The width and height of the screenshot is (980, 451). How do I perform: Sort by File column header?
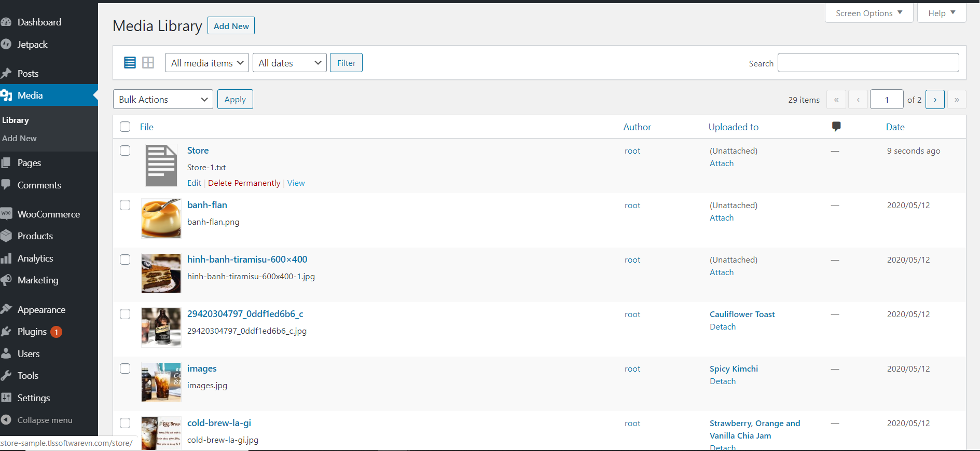(x=147, y=127)
